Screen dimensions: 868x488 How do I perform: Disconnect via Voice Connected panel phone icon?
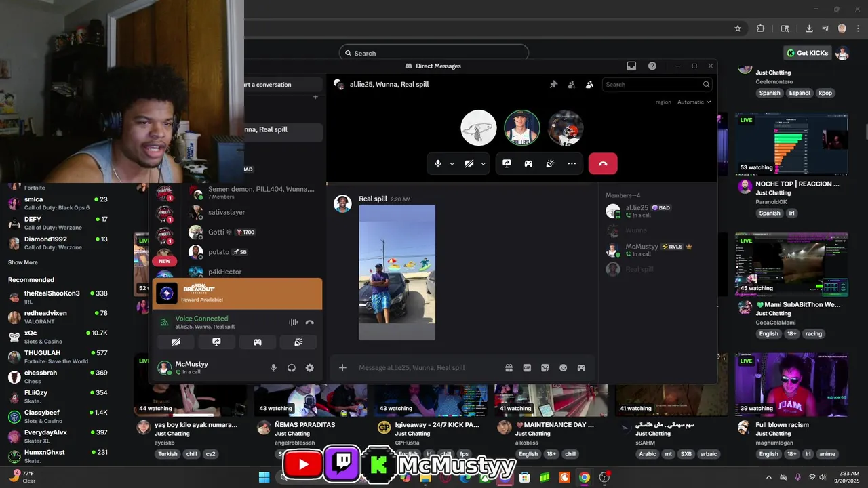pos(310,323)
